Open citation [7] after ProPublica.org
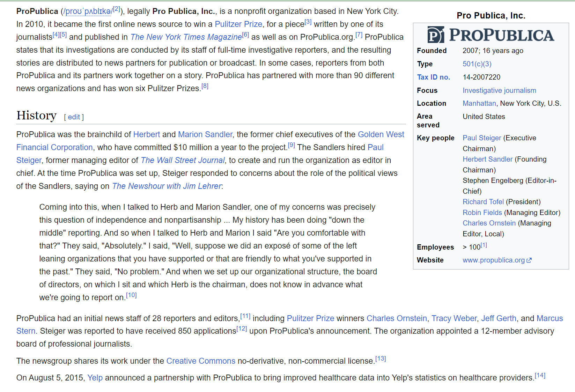Screen dimensions: 575x392 pyautogui.click(x=359, y=35)
